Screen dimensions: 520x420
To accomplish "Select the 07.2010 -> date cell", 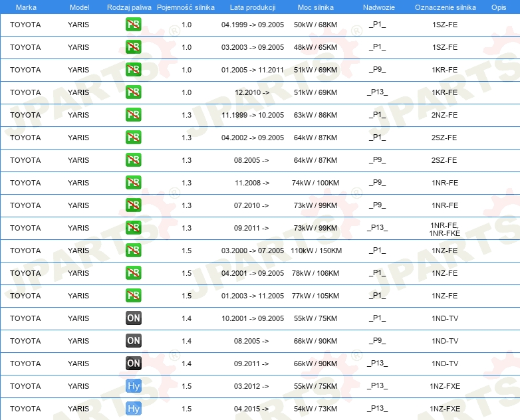I will pos(251,205).
